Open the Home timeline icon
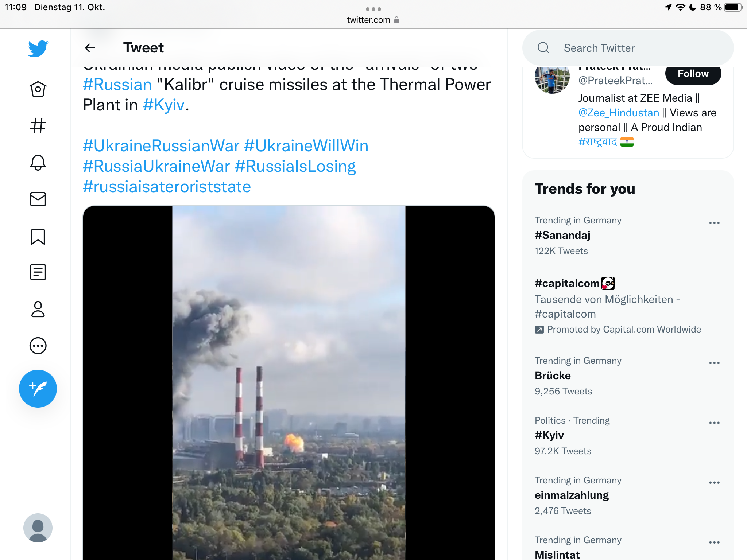 [38, 89]
